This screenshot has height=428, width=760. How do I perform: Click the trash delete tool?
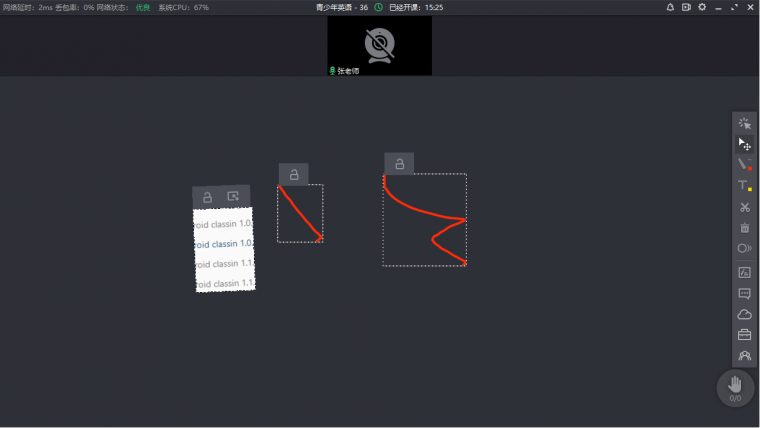click(744, 228)
